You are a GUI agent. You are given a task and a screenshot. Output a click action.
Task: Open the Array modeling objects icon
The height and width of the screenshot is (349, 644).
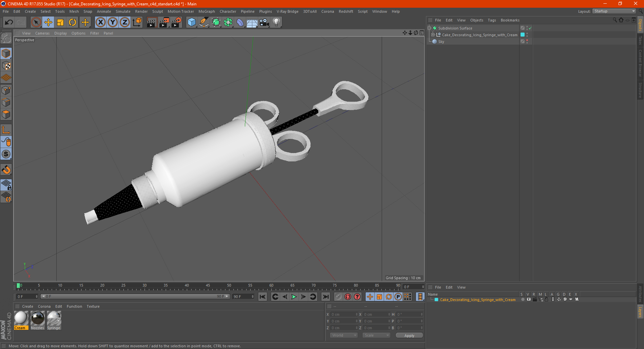228,22
